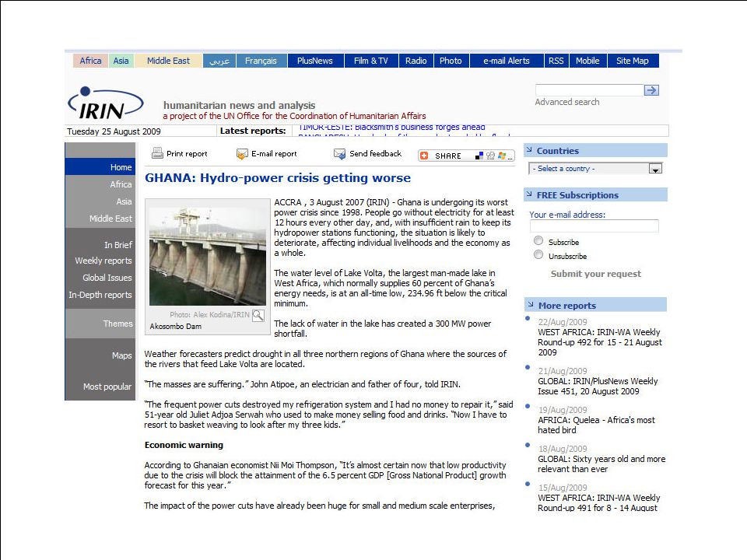
Task: Click the Advanced search link
Action: [x=567, y=102]
